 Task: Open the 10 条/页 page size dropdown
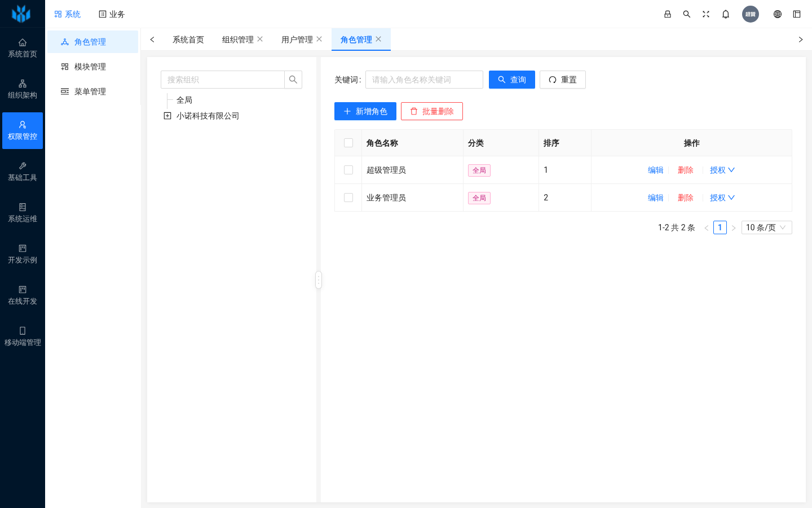[x=767, y=227]
